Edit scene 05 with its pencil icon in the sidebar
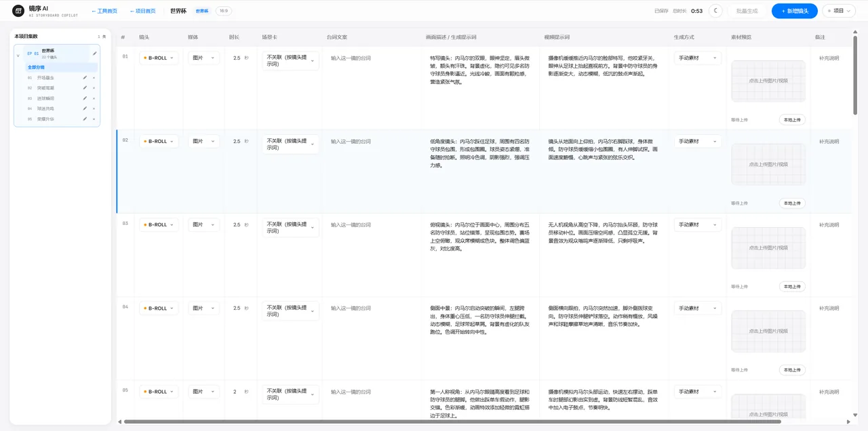The height and width of the screenshot is (431, 868). tap(85, 119)
